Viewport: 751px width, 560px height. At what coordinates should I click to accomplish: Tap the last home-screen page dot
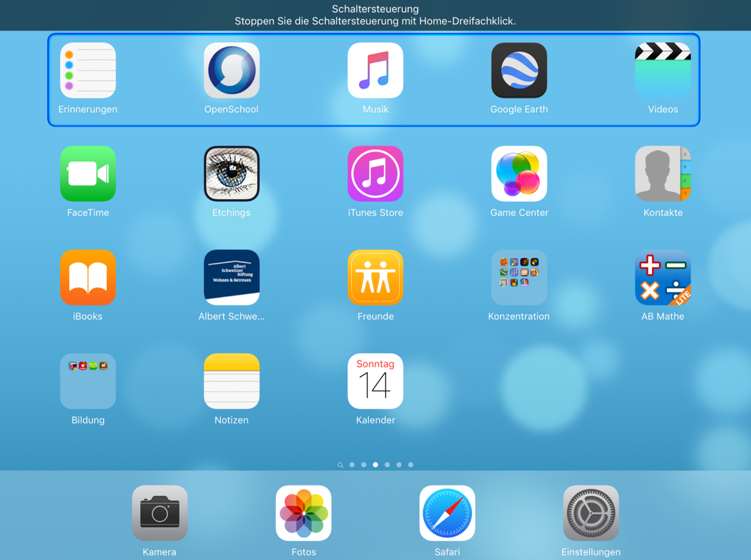[x=410, y=465]
